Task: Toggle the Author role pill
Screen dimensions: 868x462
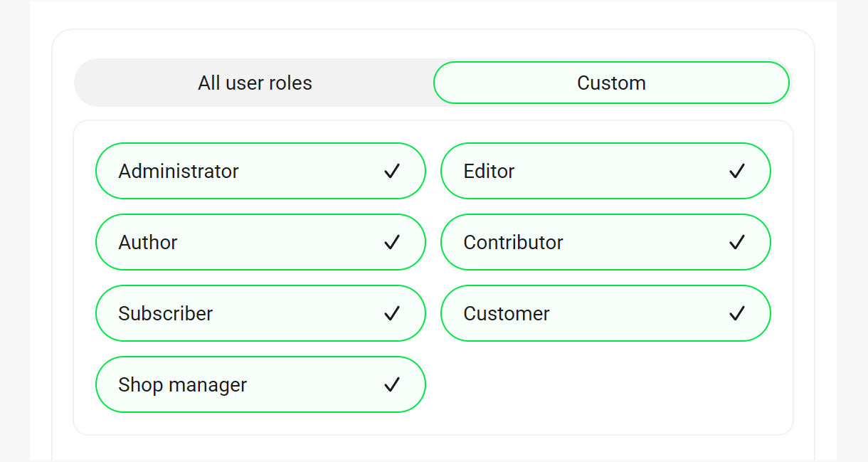Action: coord(260,242)
